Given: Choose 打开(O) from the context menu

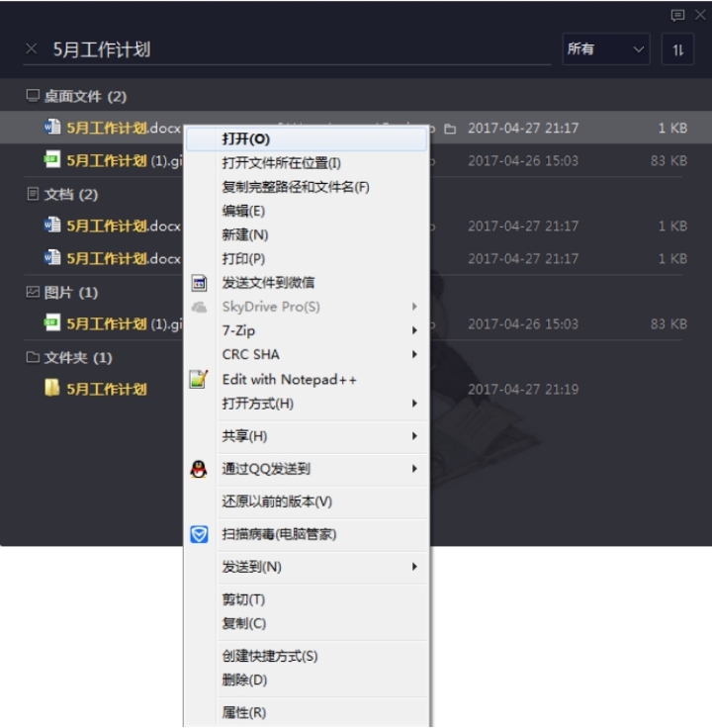Looking at the screenshot, I should click(246, 139).
